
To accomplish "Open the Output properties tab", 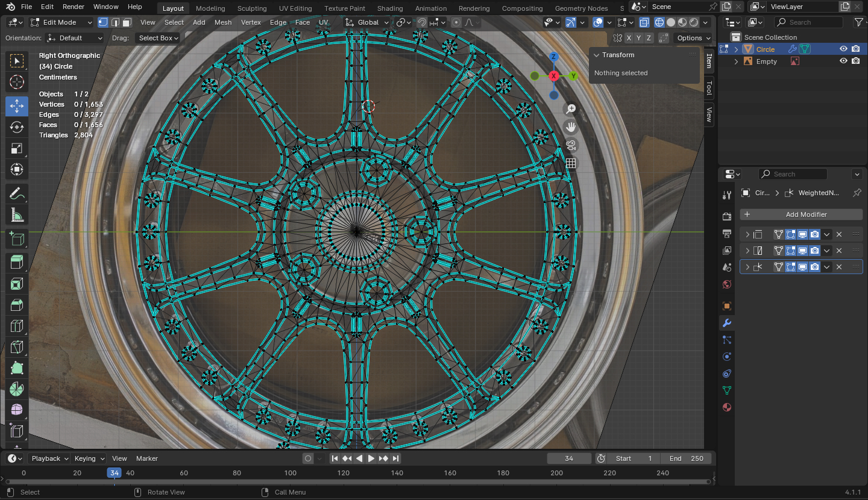I will 726,233.
